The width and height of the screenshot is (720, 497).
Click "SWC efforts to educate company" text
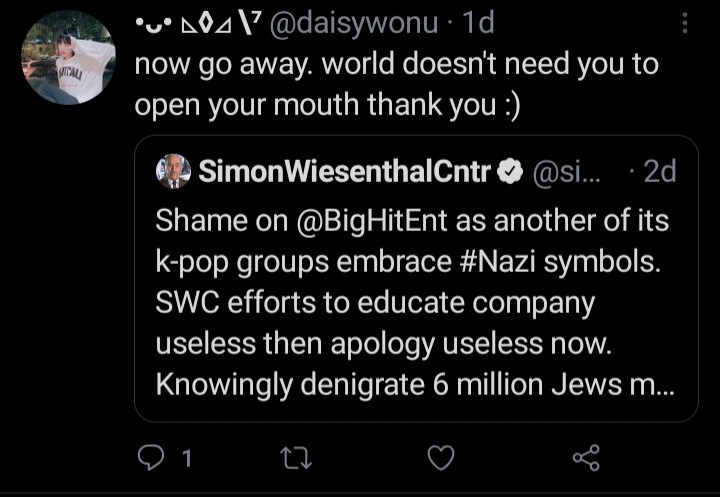tap(375, 300)
